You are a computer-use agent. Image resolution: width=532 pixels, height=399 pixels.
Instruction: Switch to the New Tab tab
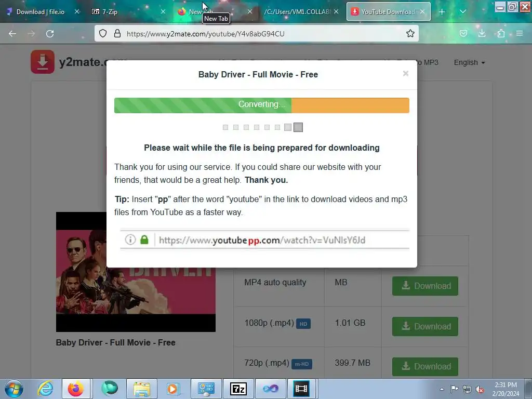pyautogui.click(x=215, y=12)
